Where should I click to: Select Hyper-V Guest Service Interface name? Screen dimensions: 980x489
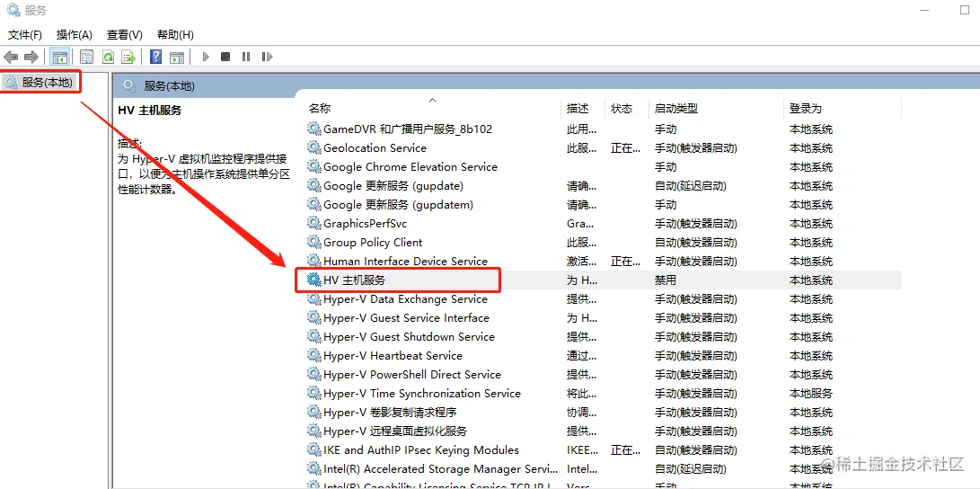406,317
